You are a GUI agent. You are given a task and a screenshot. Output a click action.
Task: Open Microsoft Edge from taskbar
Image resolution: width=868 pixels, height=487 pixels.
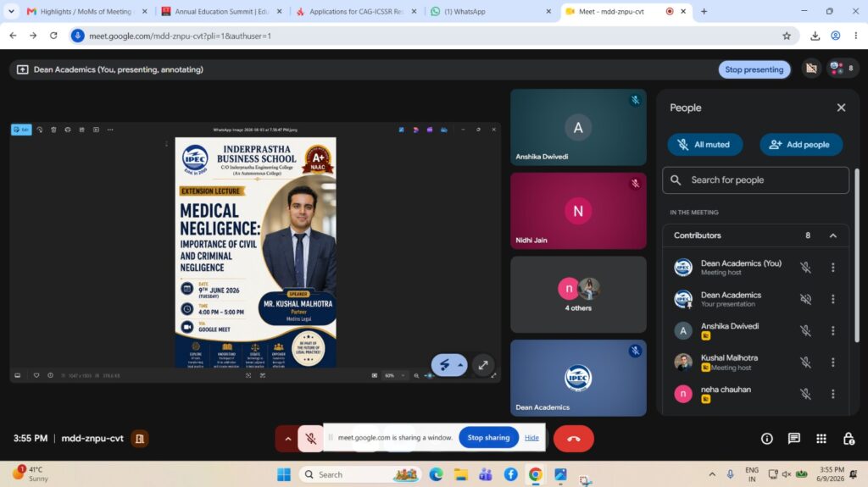tap(436, 474)
